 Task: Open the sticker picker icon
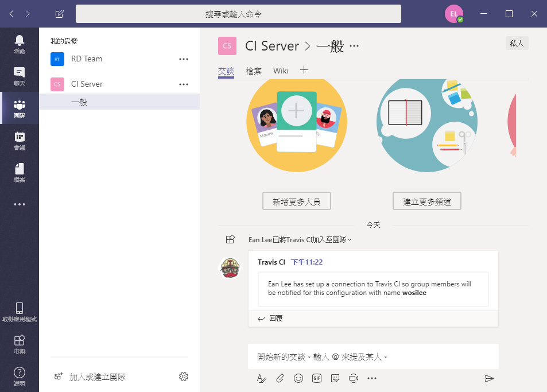click(335, 378)
